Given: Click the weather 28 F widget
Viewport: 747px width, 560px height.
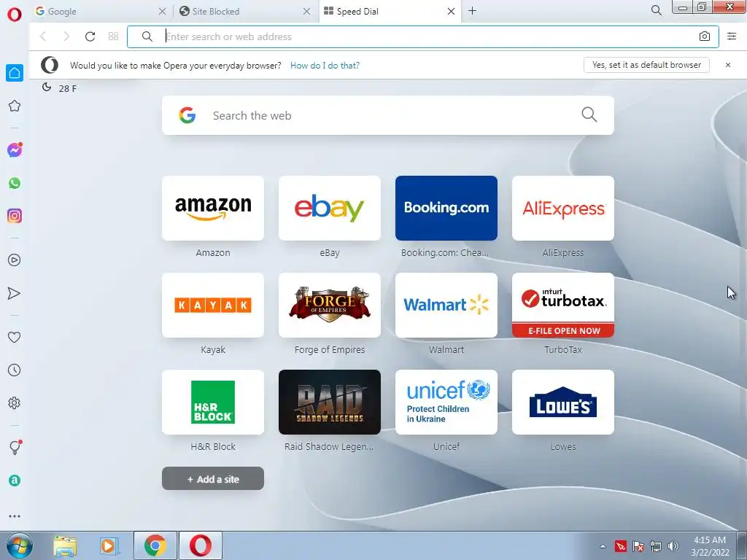Looking at the screenshot, I should 59,88.
